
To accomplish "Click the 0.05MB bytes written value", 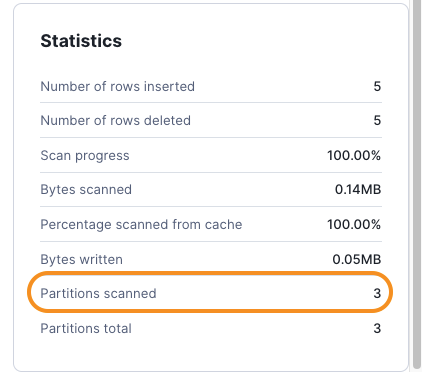I will [356, 259].
